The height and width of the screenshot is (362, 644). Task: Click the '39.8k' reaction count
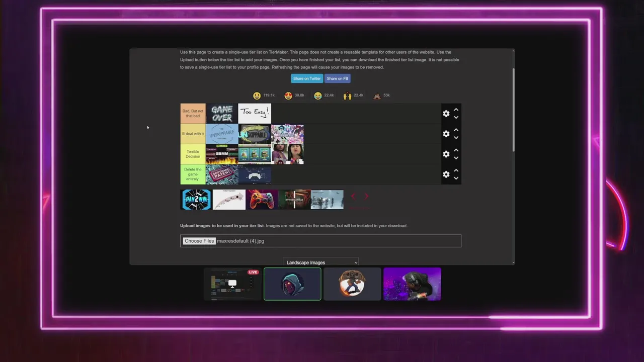(x=299, y=95)
